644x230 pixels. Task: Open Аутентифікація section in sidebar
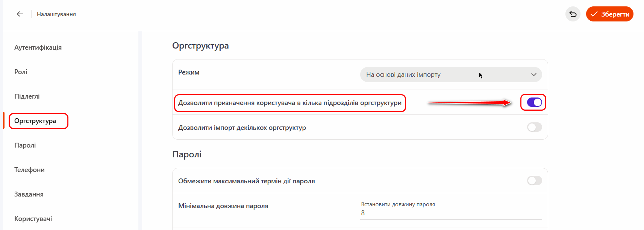38,47
